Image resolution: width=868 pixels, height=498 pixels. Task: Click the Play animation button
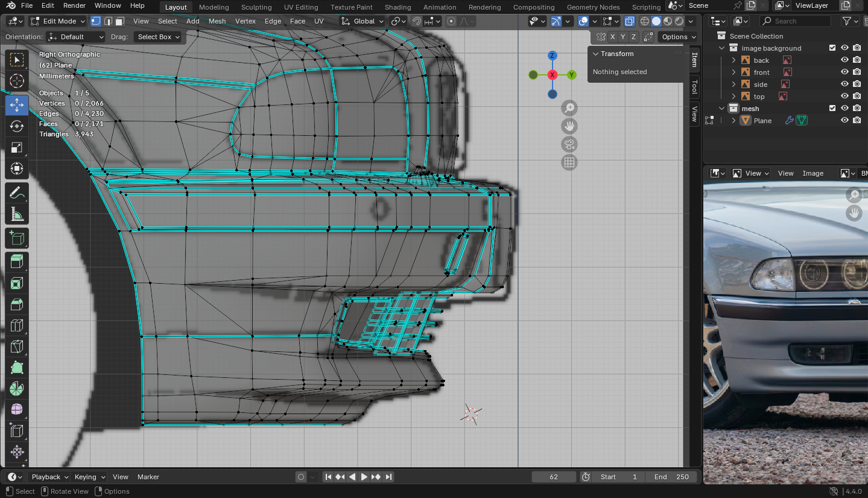pos(364,477)
